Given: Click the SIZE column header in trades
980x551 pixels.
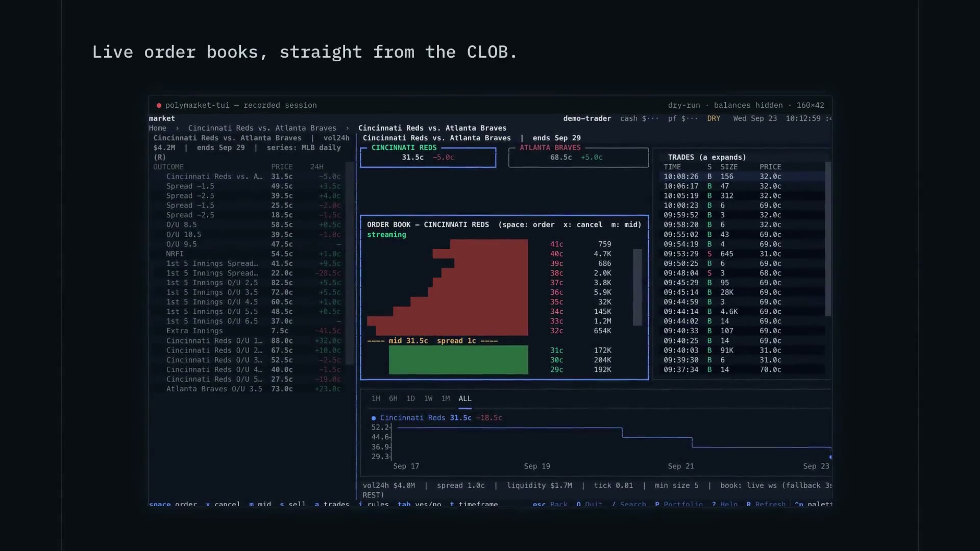Looking at the screenshot, I should (729, 167).
